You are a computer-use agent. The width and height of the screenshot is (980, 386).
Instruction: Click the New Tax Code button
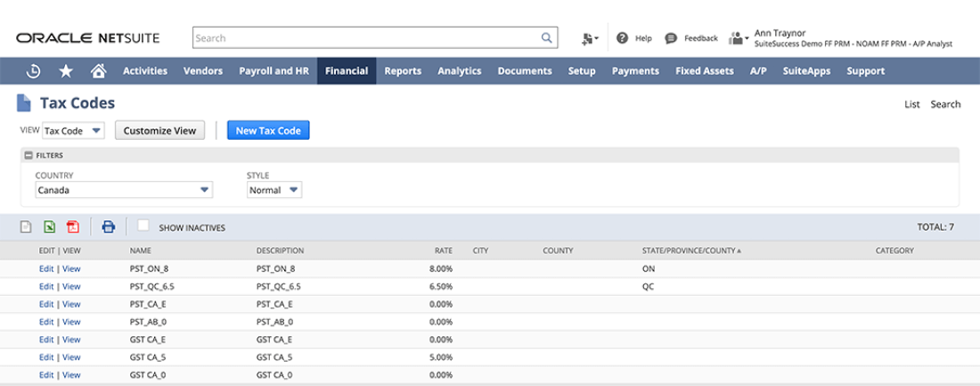268,131
